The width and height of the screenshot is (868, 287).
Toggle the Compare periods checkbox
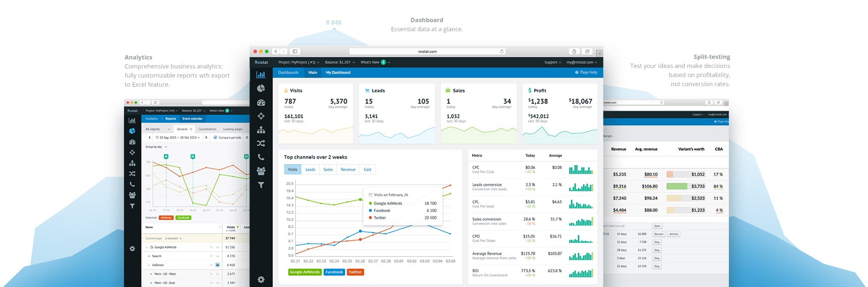point(215,137)
